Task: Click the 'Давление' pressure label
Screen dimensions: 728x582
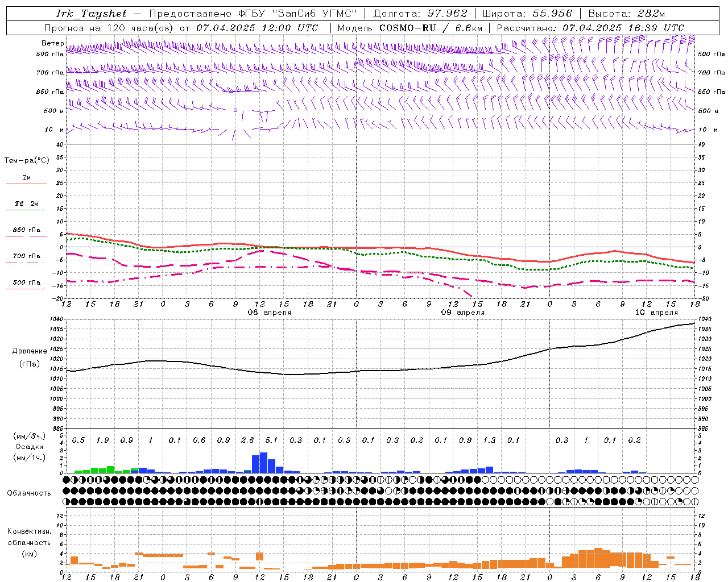Action: click(x=30, y=351)
